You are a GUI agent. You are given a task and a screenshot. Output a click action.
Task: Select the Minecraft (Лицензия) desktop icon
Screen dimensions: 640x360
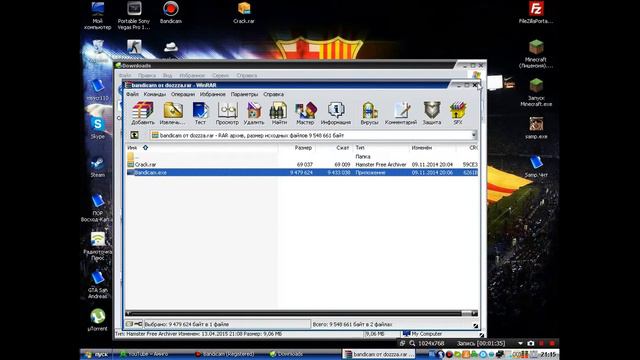coord(536,54)
